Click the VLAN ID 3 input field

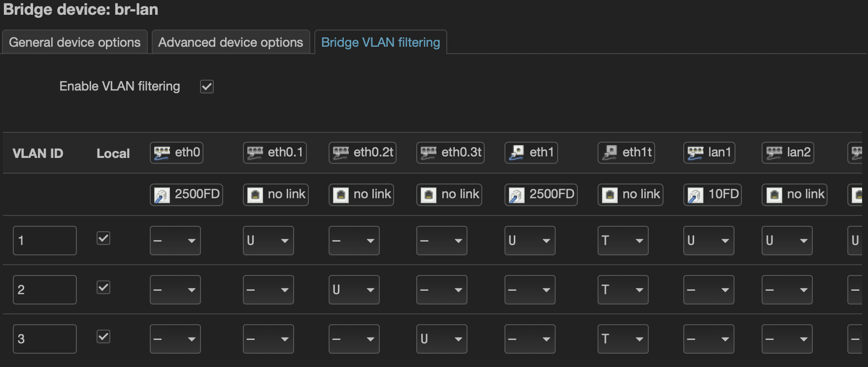point(45,339)
